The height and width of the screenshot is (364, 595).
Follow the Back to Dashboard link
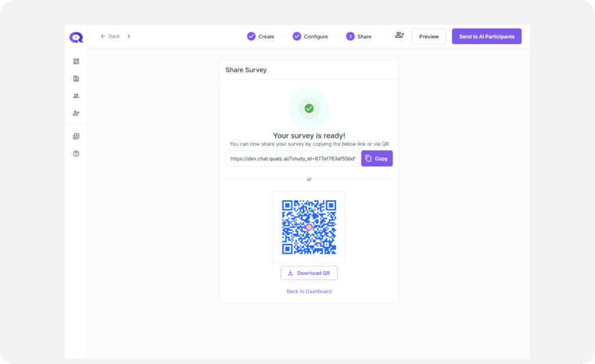tap(309, 291)
